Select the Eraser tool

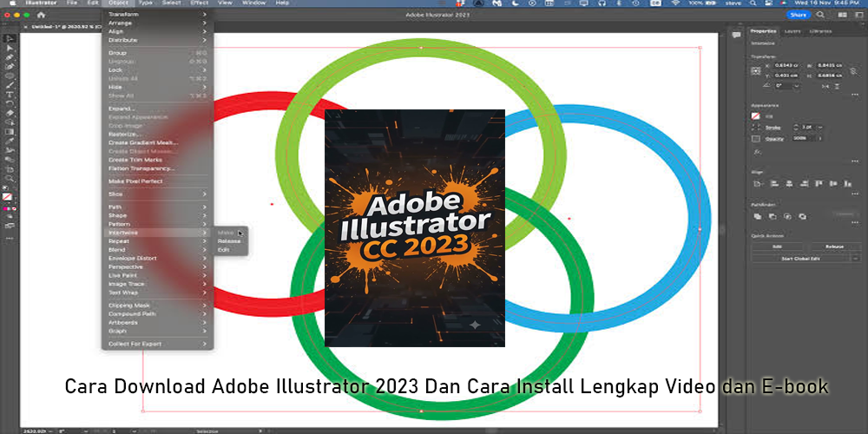10,113
